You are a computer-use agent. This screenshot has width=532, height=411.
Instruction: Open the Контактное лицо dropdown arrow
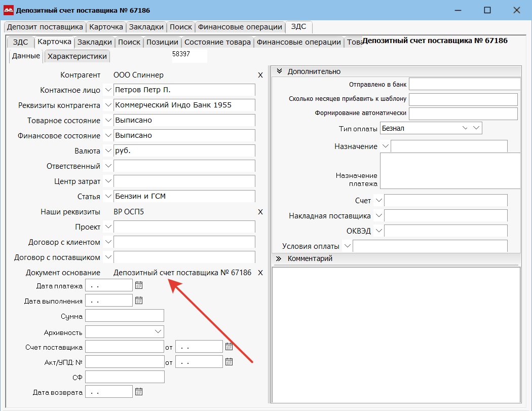(x=108, y=90)
